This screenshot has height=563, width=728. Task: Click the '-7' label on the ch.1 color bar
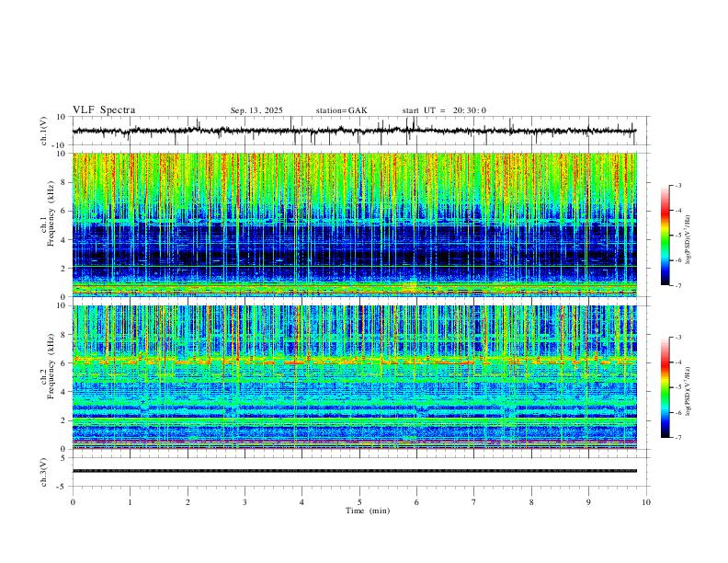pyautogui.click(x=678, y=285)
